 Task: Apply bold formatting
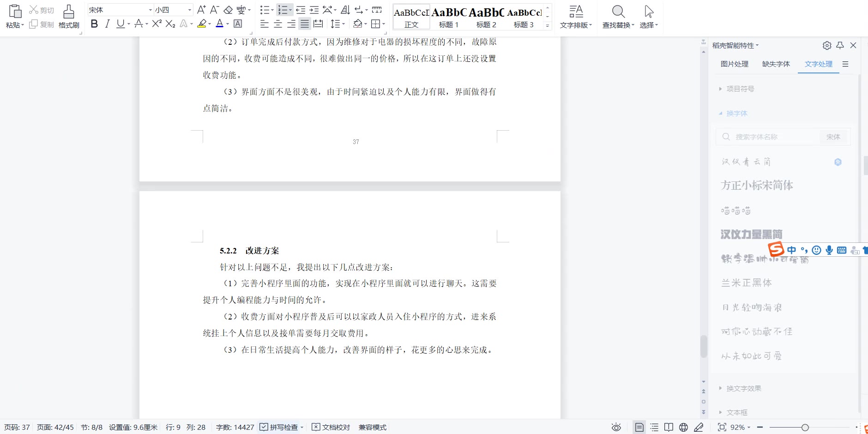click(94, 24)
